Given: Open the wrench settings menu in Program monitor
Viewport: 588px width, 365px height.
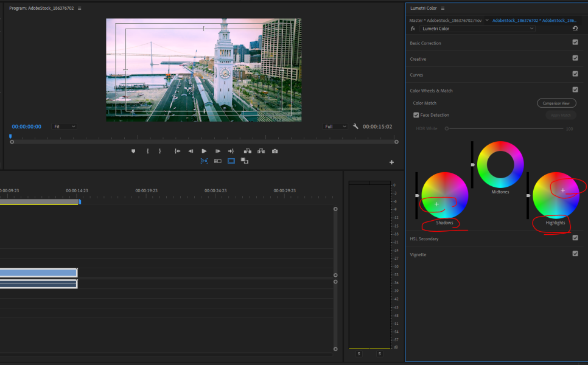Looking at the screenshot, I should pyautogui.click(x=355, y=127).
